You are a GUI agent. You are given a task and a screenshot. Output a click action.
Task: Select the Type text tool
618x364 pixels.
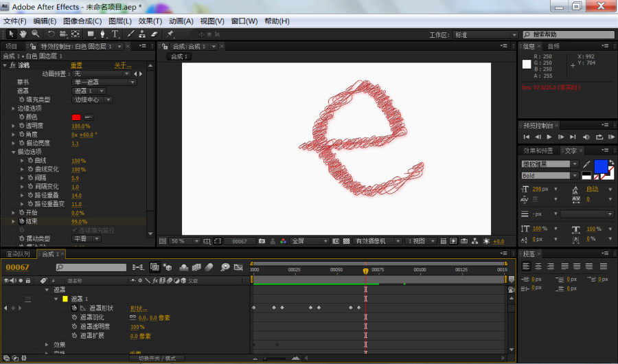coord(115,34)
